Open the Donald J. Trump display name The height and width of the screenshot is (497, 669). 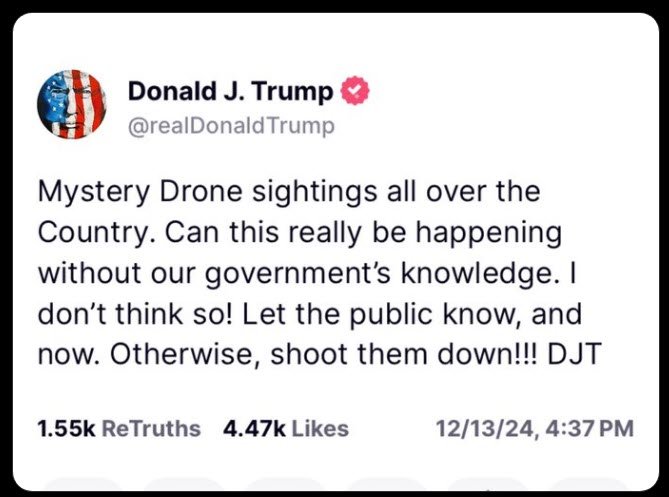230,92
